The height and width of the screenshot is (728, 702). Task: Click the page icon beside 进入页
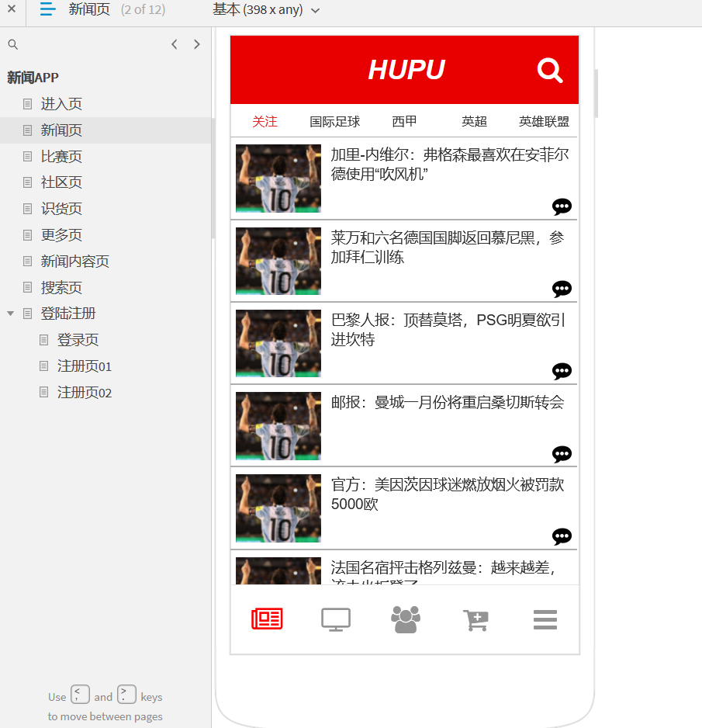point(28,104)
